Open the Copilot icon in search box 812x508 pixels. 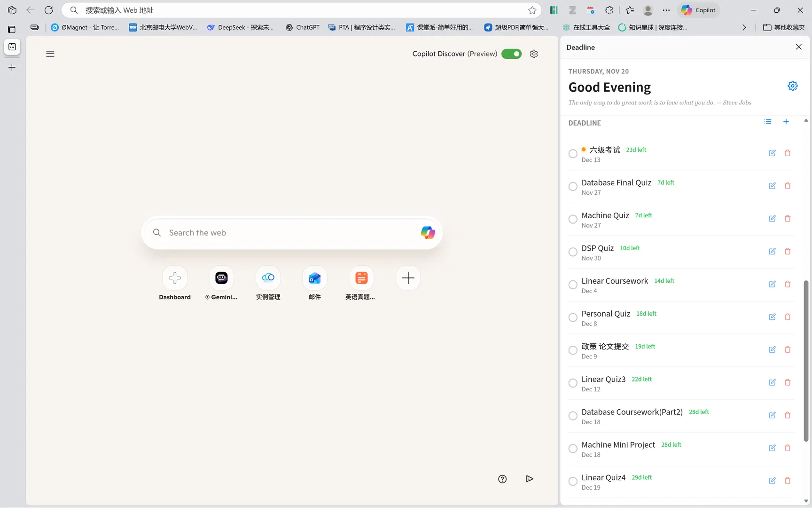(x=428, y=232)
